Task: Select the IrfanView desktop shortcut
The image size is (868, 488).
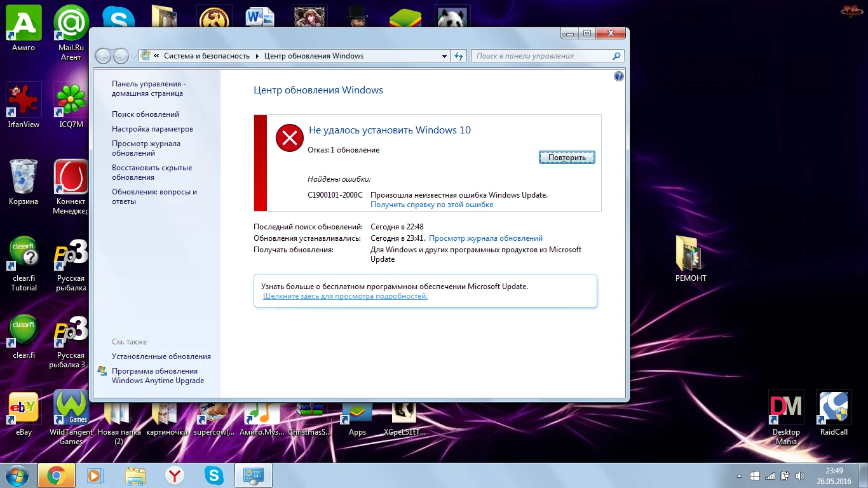Action: 24,105
